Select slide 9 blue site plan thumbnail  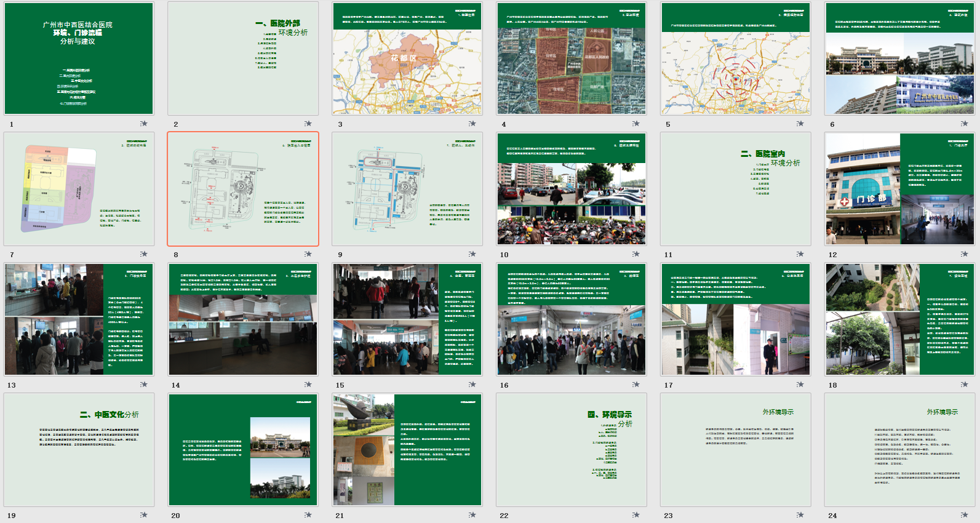[407, 189]
